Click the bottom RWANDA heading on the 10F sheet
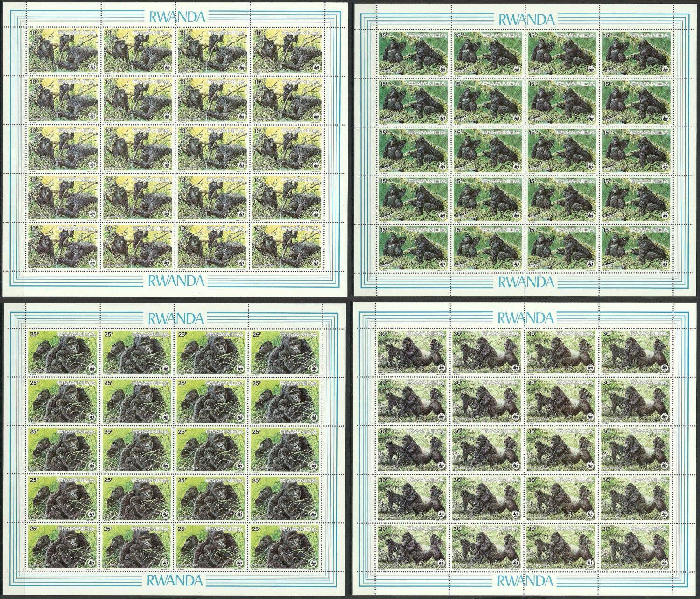The image size is (700, 599). (175, 280)
